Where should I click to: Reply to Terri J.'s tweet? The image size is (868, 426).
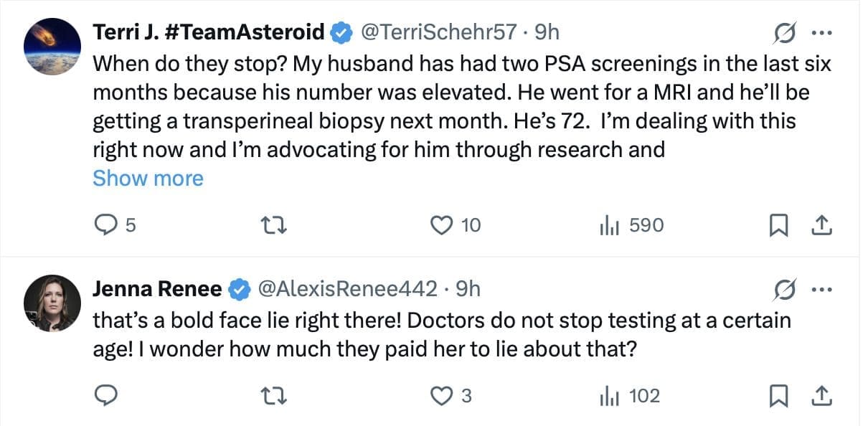106,225
